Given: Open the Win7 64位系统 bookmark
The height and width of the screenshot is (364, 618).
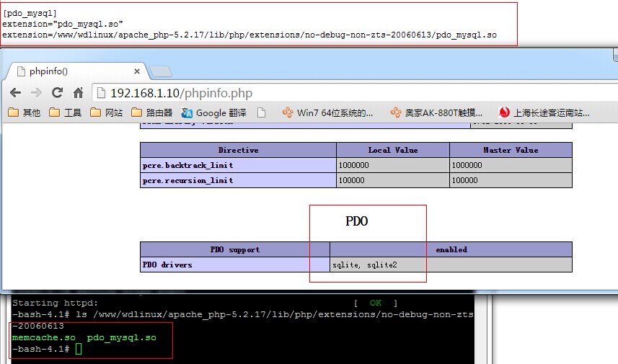Looking at the screenshot, I should click(328, 112).
